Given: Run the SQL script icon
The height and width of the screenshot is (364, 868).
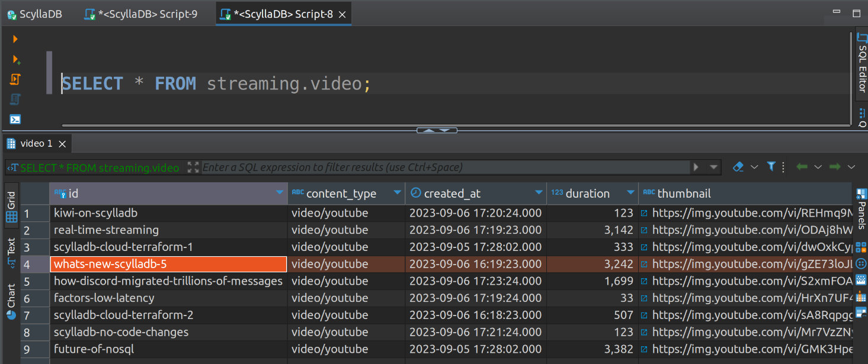Looking at the screenshot, I should point(15,79).
